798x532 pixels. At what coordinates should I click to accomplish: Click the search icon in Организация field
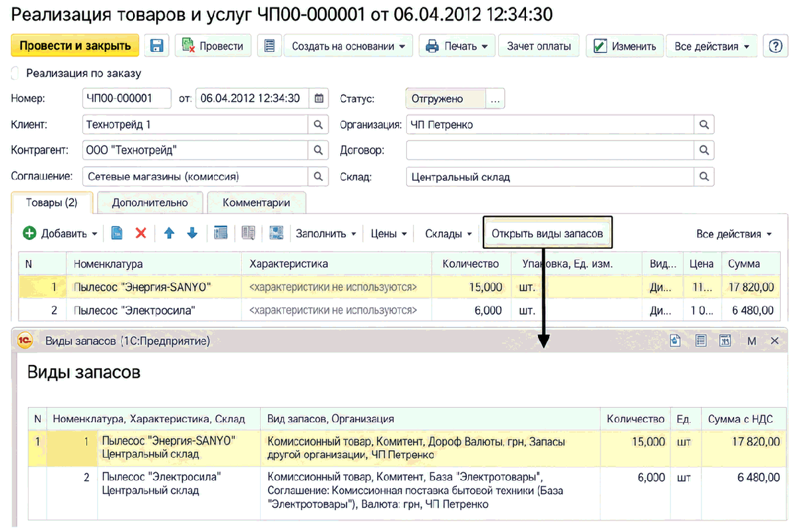[704, 124]
